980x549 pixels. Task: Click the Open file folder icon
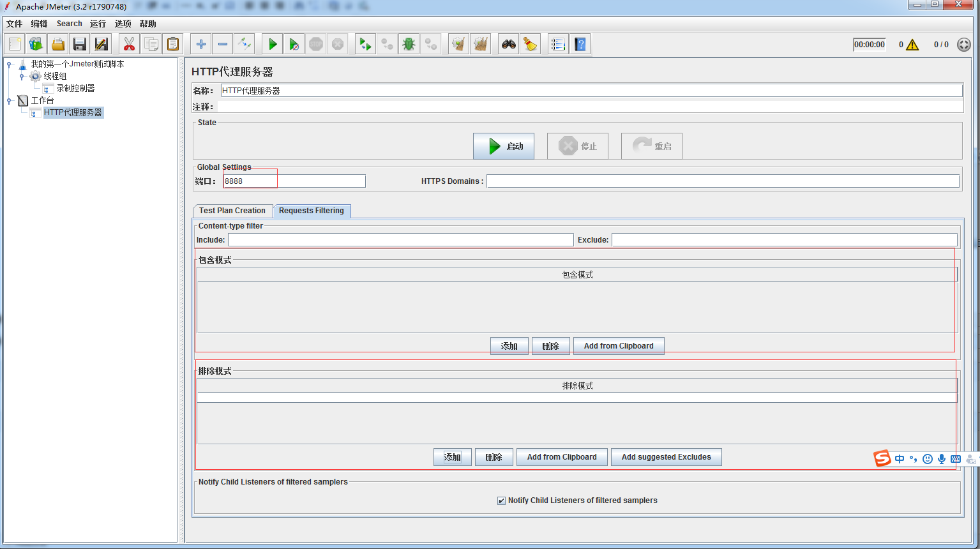[58, 44]
